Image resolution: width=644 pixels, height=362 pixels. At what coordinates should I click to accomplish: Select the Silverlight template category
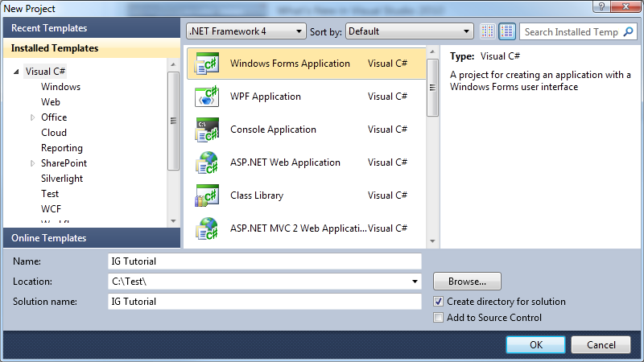(x=62, y=179)
